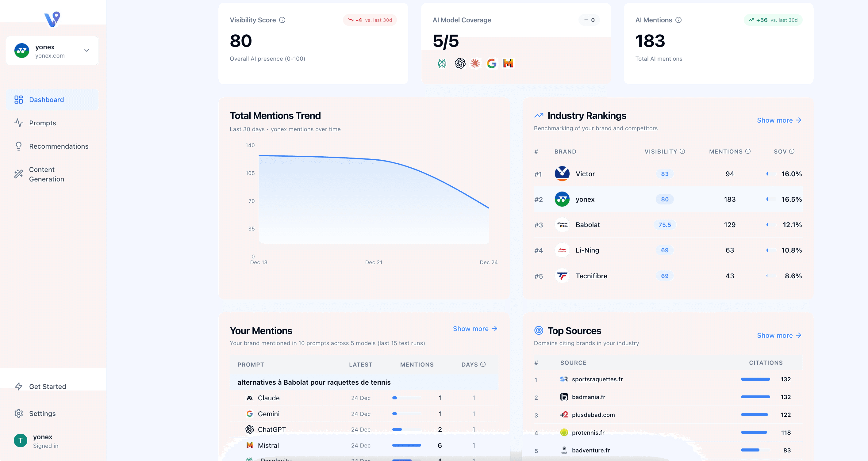
Task: Open Get Started
Action: click(48, 386)
